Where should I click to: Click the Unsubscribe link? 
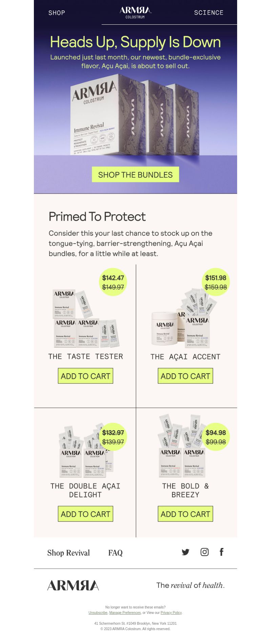tap(98, 613)
